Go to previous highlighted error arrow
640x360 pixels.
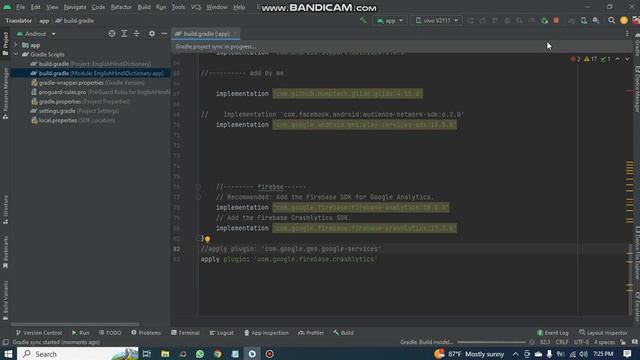coord(618,59)
